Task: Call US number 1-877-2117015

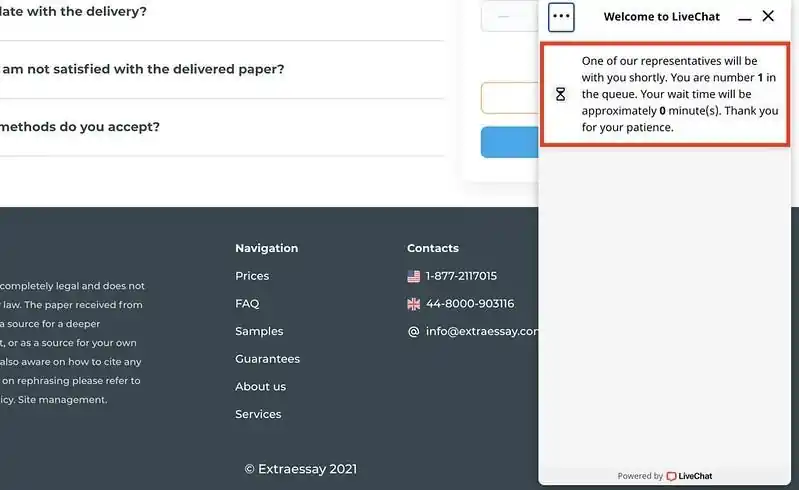Action: tap(461, 276)
